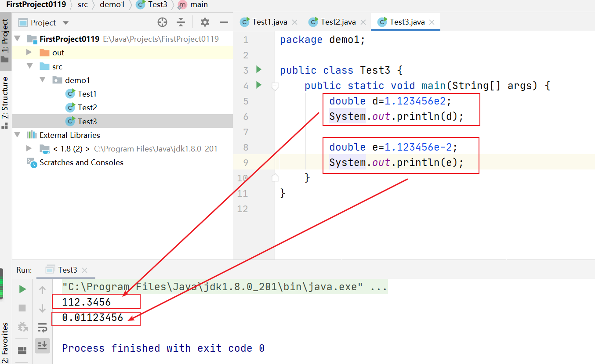Toggle scroll to end in Run console
The width and height of the screenshot is (595, 364).
click(x=43, y=346)
